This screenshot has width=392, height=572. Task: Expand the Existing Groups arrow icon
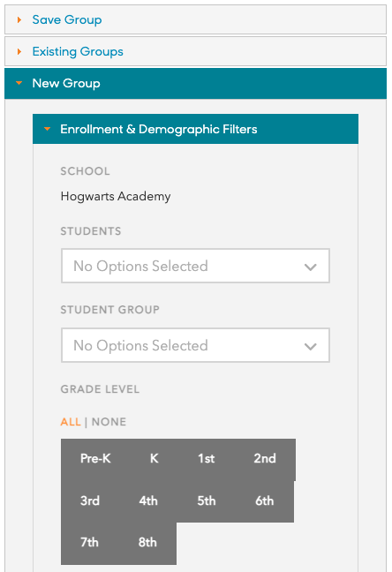click(19, 51)
